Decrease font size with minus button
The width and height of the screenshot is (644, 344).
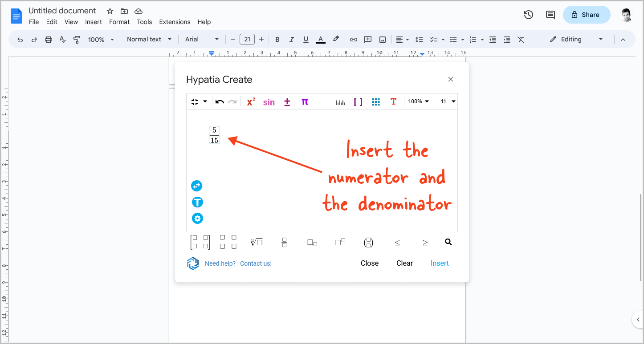232,40
